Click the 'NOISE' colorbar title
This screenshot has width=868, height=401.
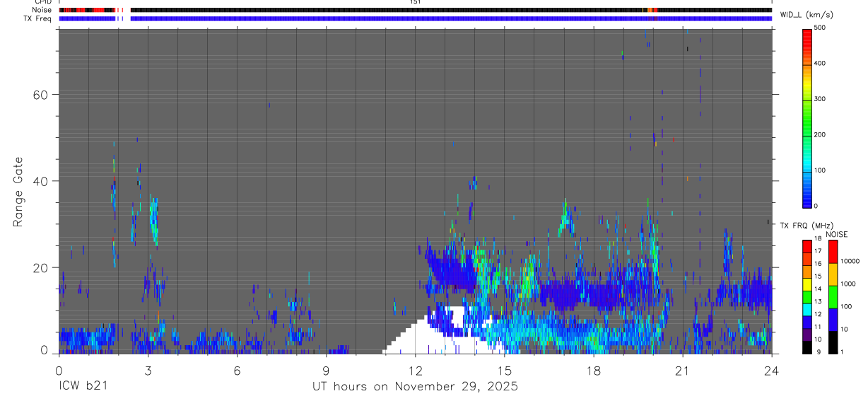[x=837, y=234]
